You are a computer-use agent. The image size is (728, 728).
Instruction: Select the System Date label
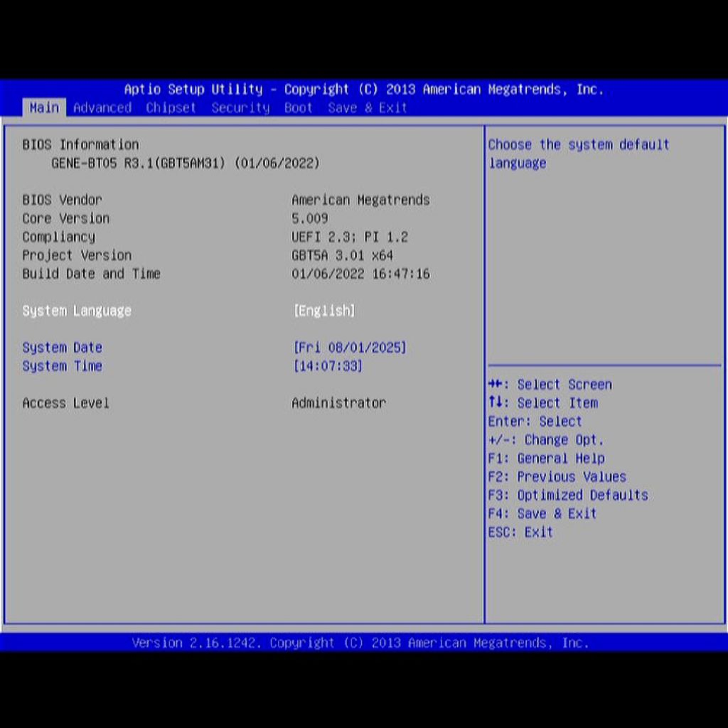click(63, 347)
